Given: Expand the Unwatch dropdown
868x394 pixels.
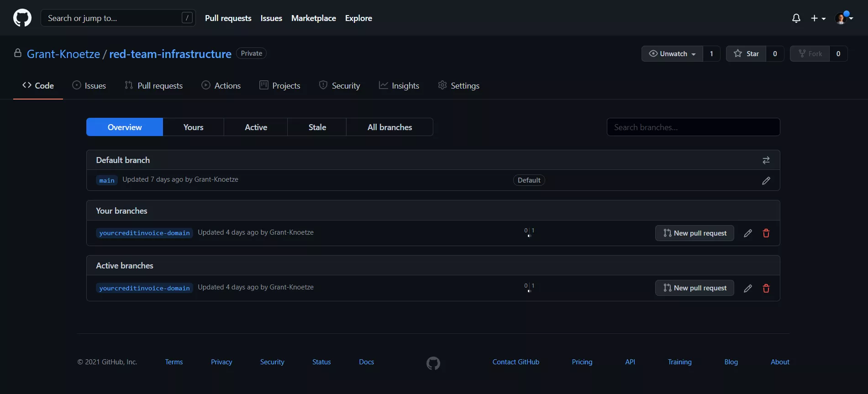Looking at the screenshot, I should (672, 53).
